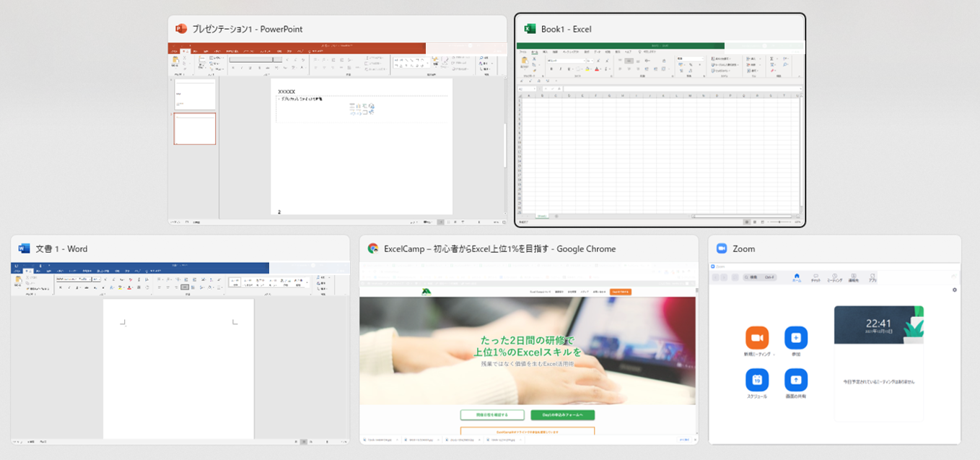Screen dimensions: 980x460
Task: Click the 開催日程を確認する button on the webpage
Action: click(492, 415)
